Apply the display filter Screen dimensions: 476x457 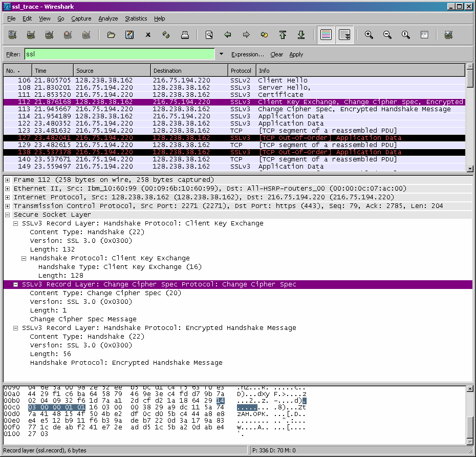[296, 54]
